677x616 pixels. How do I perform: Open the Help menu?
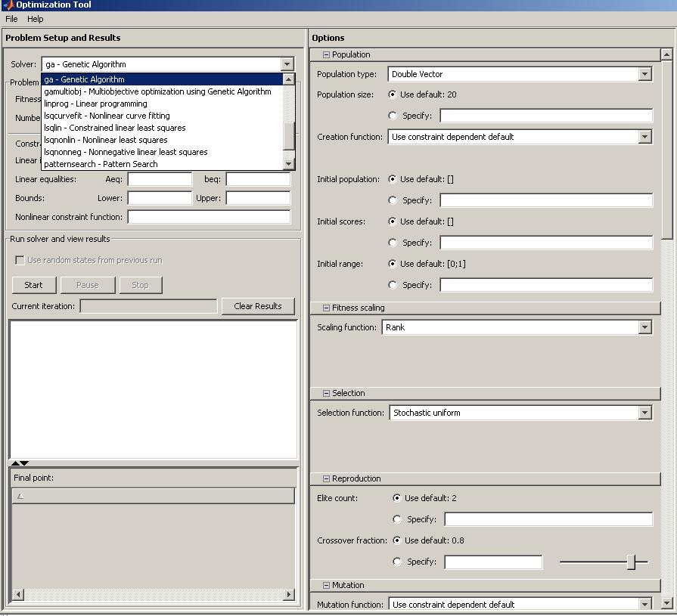click(x=35, y=19)
